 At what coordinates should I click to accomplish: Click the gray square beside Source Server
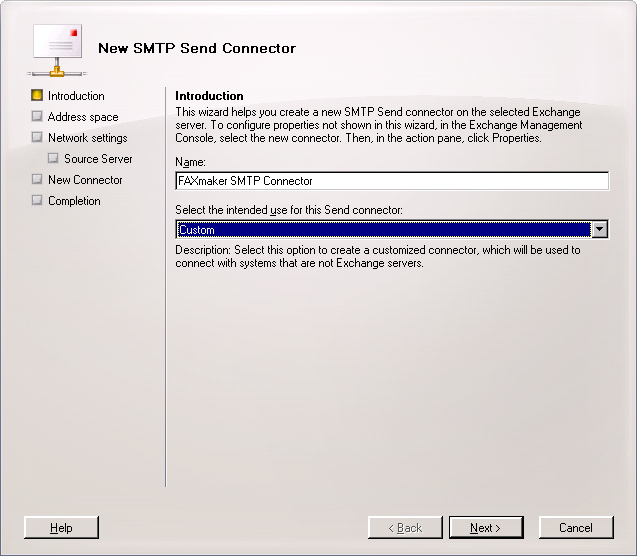point(53,159)
